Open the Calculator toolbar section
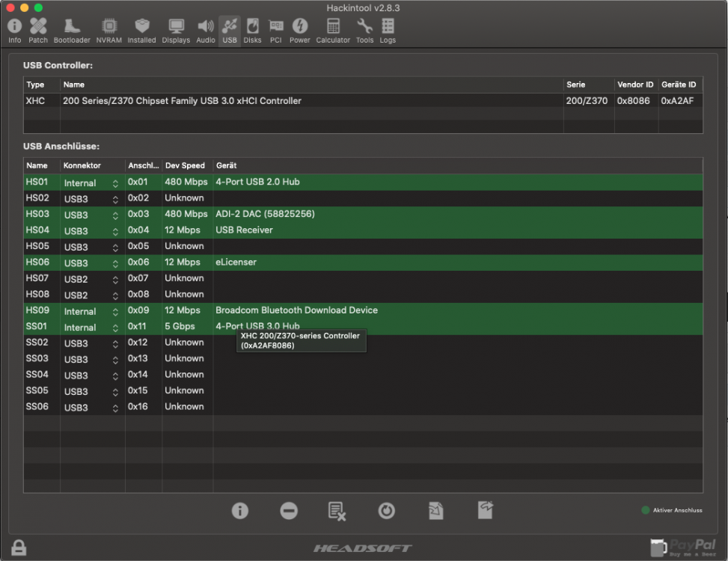 coord(333,31)
